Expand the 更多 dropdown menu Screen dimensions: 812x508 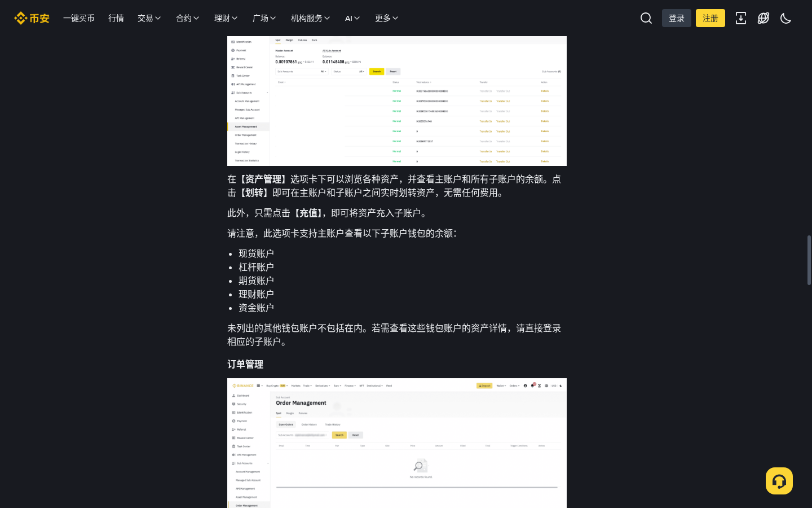[x=387, y=18]
